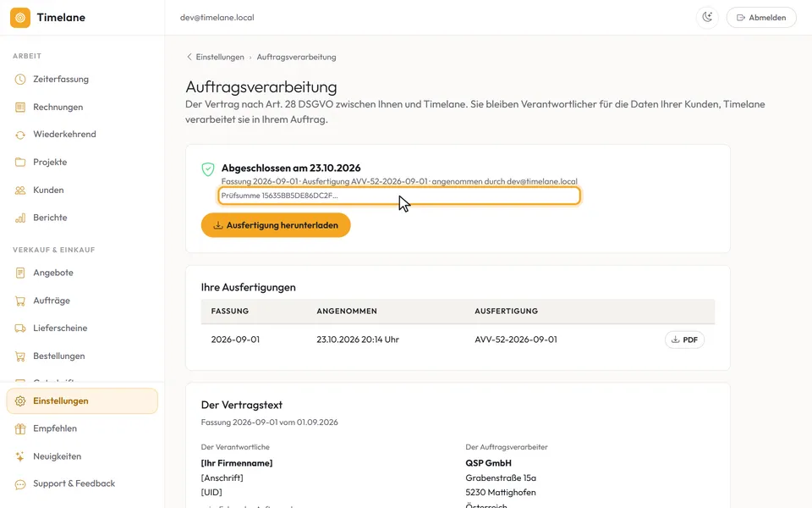Click the 23.10.2026 20:14 Uhr cell
812x508 pixels.
pos(358,340)
